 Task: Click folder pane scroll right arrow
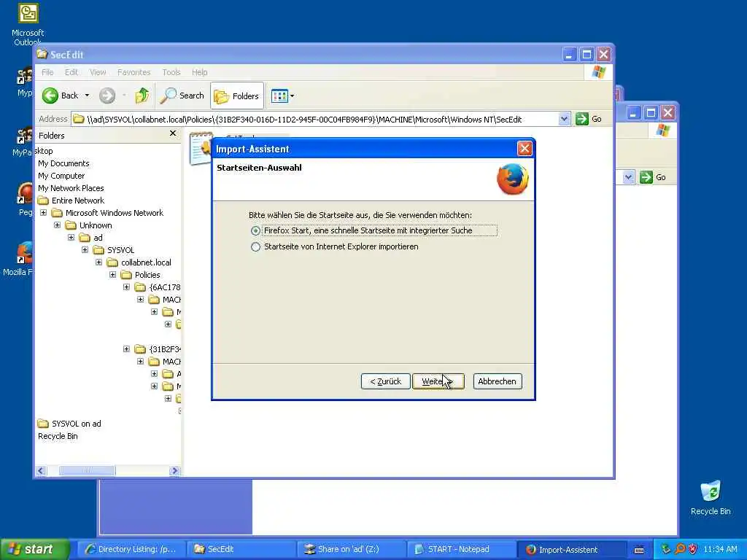[x=174, y=471]
